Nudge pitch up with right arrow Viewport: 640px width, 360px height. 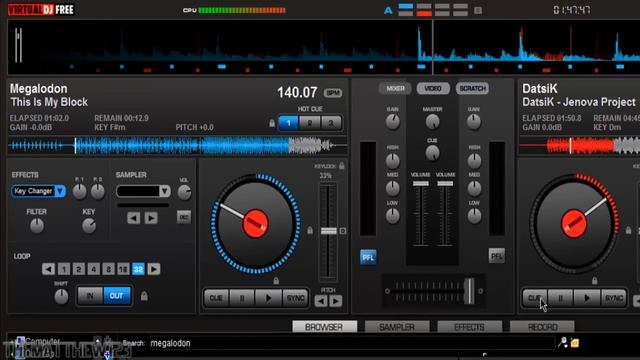(336, 301)
